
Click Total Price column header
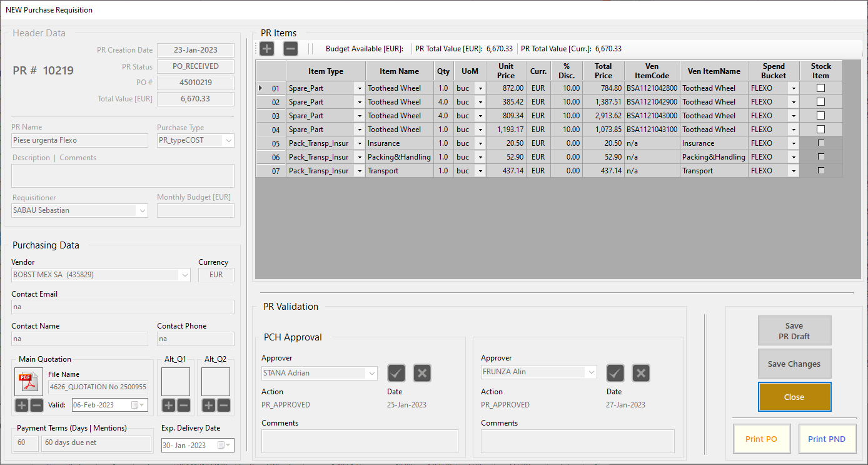pos(603,71)
